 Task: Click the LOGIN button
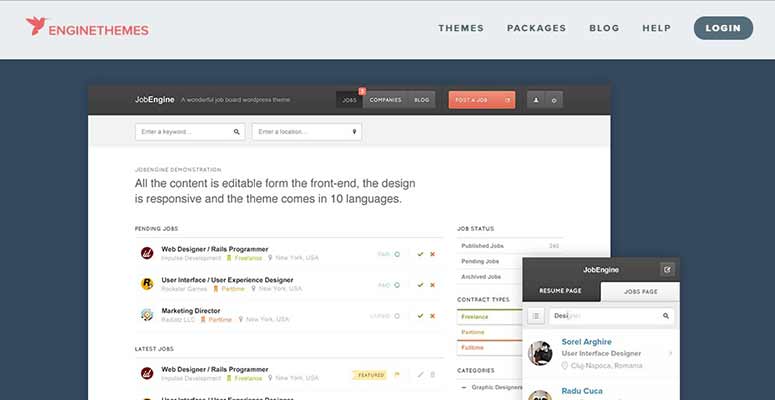(723, 28)
